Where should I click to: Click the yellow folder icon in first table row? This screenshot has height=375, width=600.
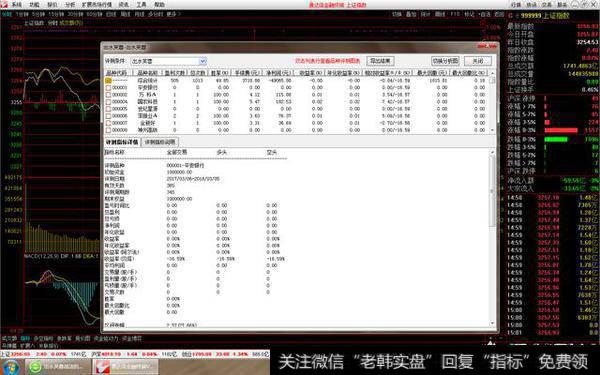pos(108,80)
